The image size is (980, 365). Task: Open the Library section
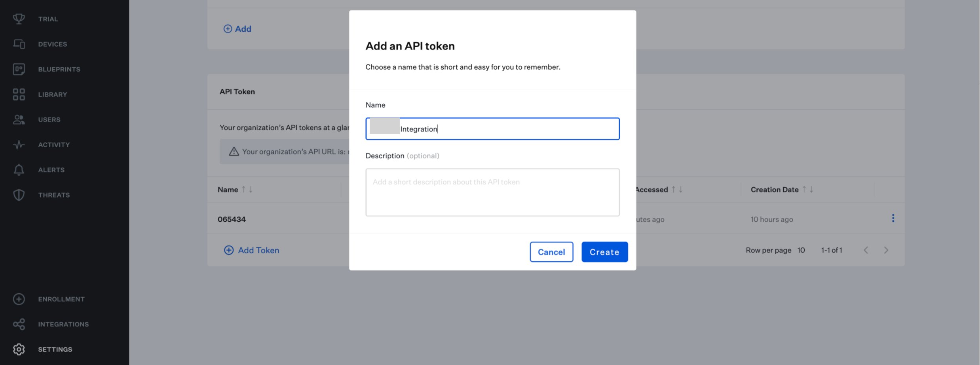pyautogui.click(x=53, y=94)
